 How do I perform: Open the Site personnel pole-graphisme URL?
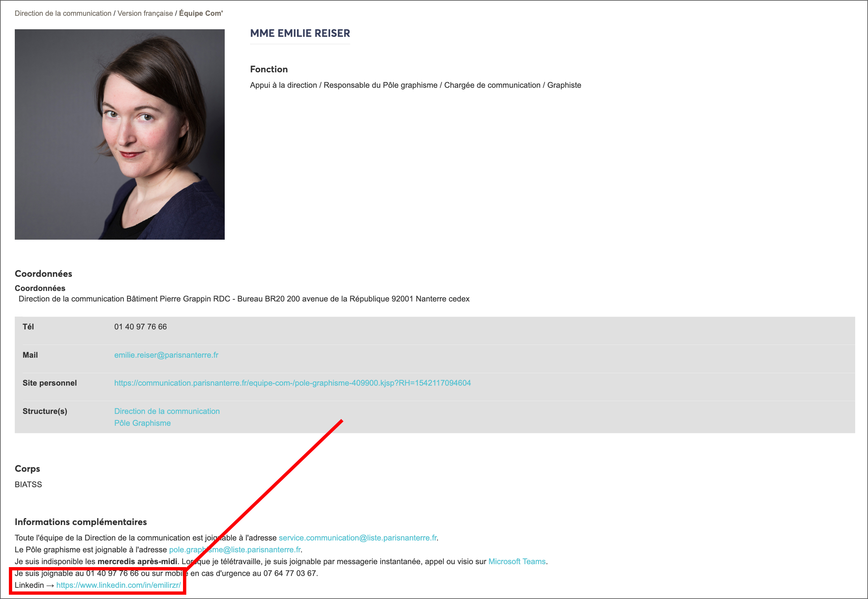pos(292,383)
